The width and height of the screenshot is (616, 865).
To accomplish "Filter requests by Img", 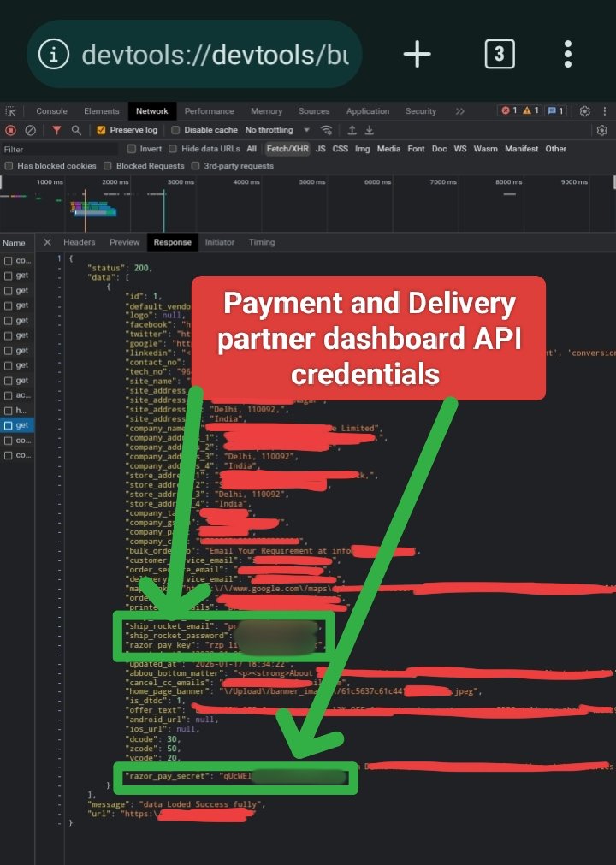I will tap(362, 149).
